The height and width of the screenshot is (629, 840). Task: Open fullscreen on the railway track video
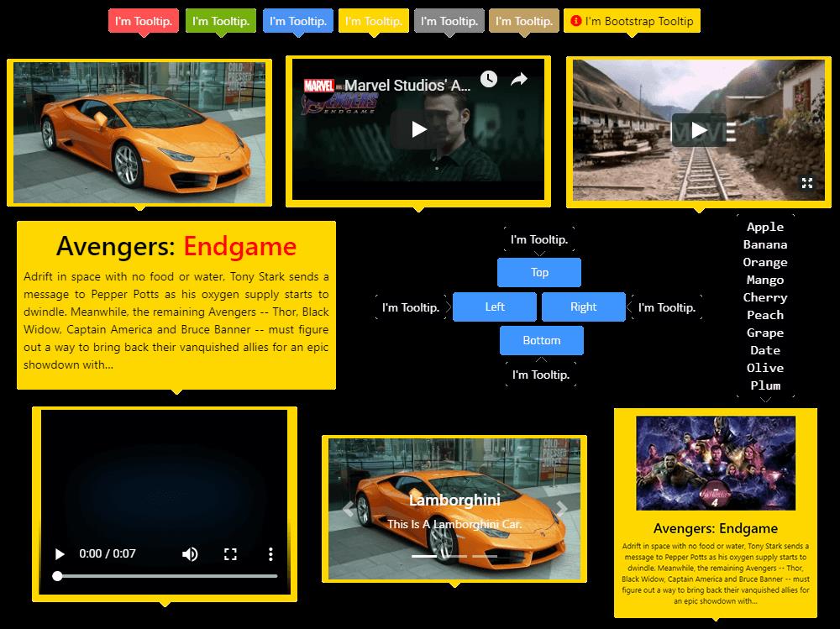coord(806,183)
